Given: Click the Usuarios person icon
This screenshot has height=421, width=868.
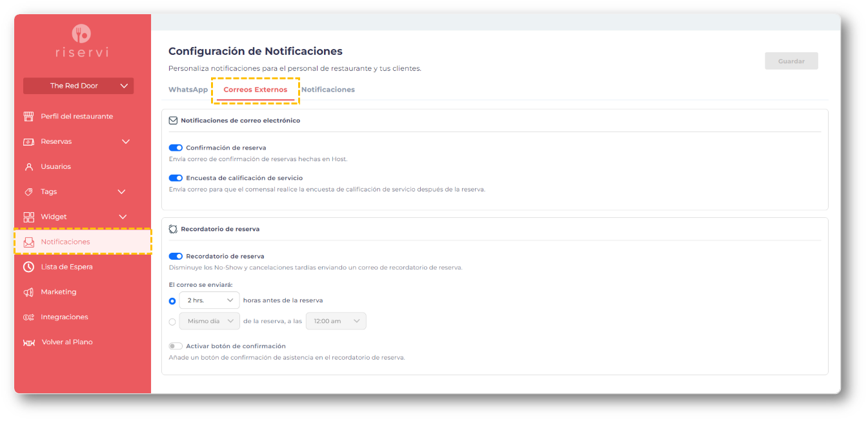Looking at the screenshot, I should tap(28, 166).
